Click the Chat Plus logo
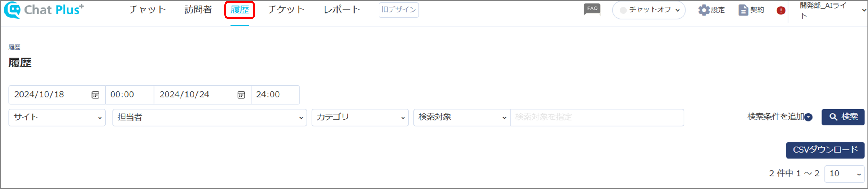The height and width of the screenshot is (189, 868). pyautogui.click(x=44, y=10)
